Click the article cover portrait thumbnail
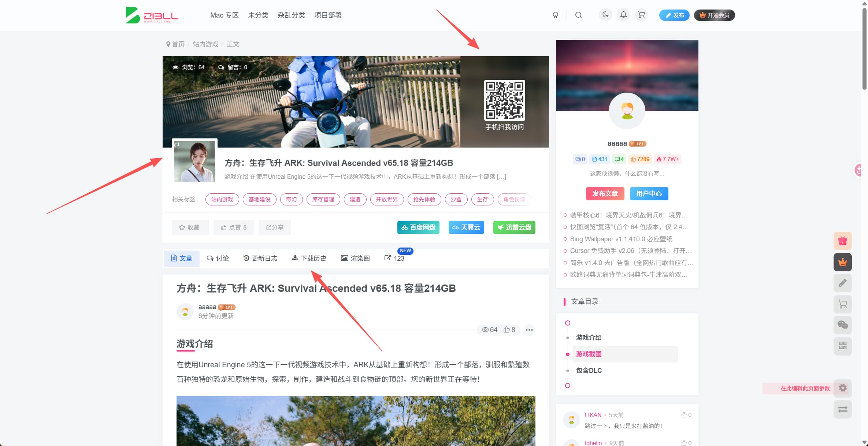This screenshot has height=446, width=868. [194, 160]
